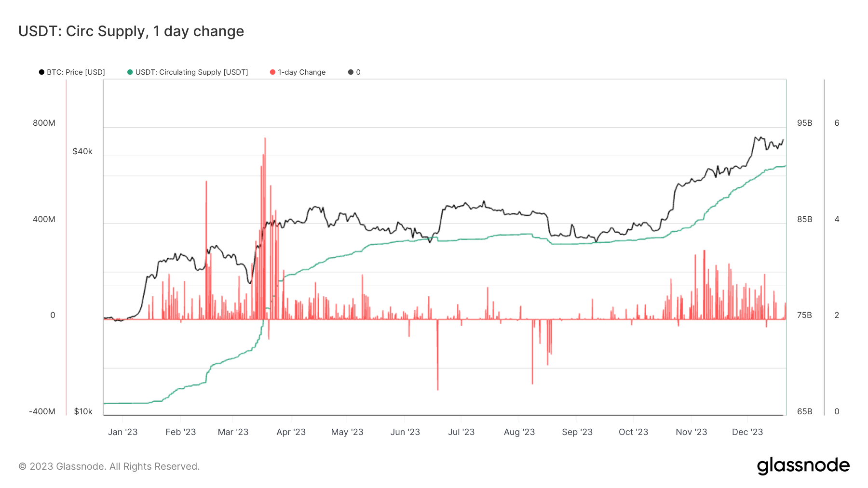868x488 pixels.
Task: Click the chart title USDT: Circ Supply
Action: click(x=131, y=31)
